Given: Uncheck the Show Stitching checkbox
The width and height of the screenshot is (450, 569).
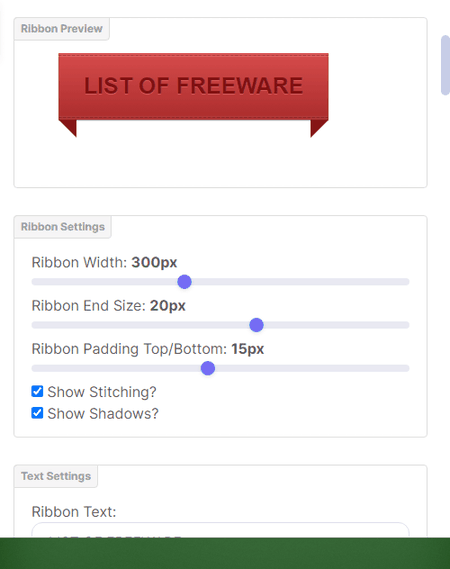Looking at the screenshot, I should 37,392.
